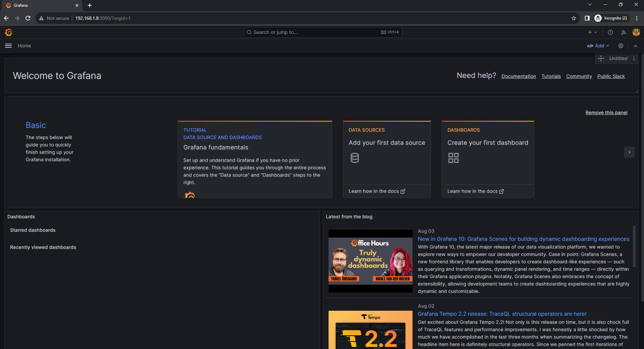Open Learn how in the docs for dashboards

coord(475,191)
